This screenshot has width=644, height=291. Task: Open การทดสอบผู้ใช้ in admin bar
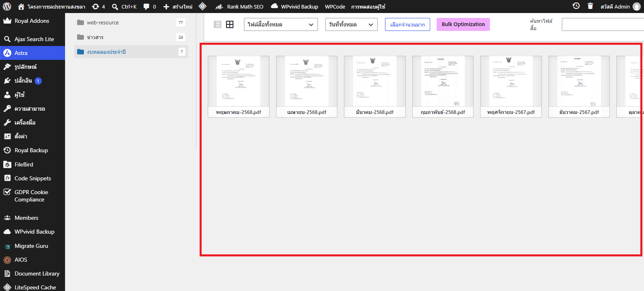click(368, 7)
